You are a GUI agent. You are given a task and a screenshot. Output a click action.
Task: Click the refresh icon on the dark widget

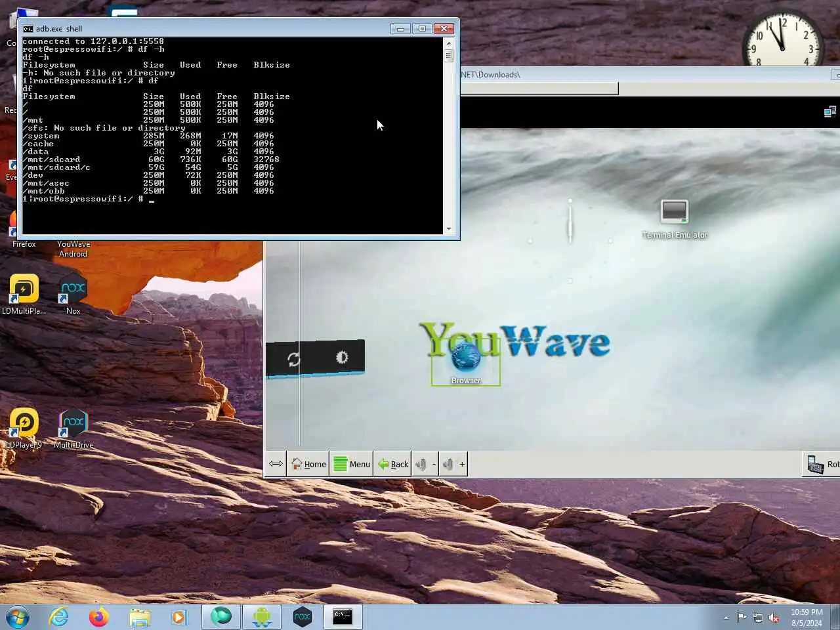tap(293, 359)
